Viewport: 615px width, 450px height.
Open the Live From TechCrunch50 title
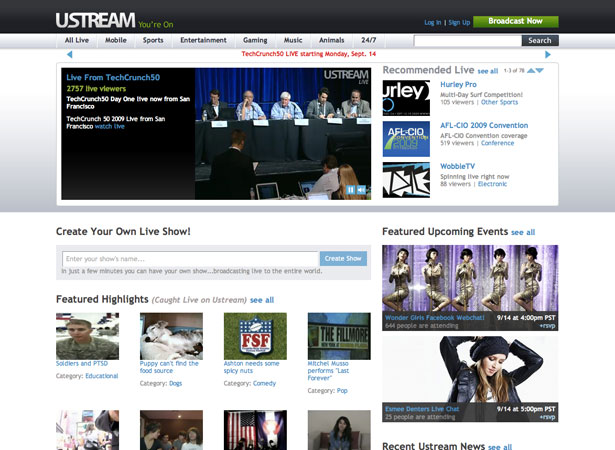pyautogui.click(x=113, y=77)
